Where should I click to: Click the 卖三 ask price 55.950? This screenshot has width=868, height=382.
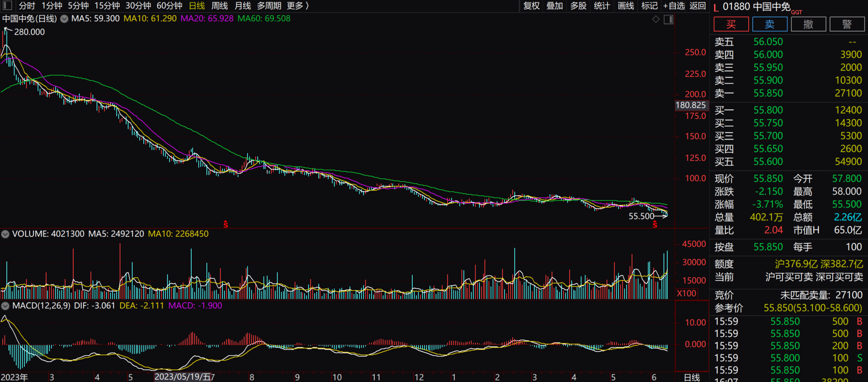point(768,68)
